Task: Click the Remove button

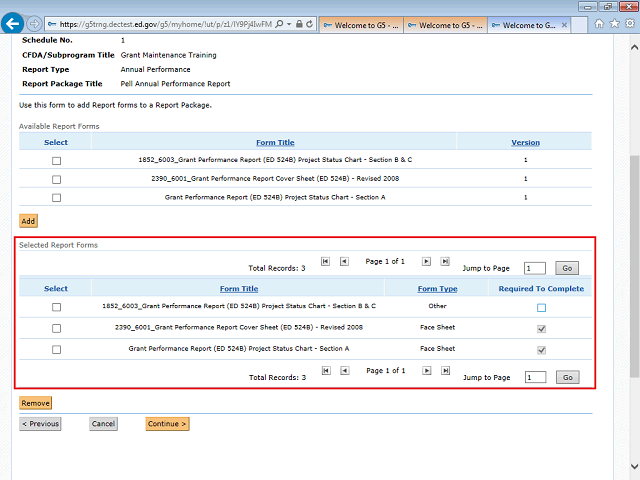Action: [x=35, y=403]
